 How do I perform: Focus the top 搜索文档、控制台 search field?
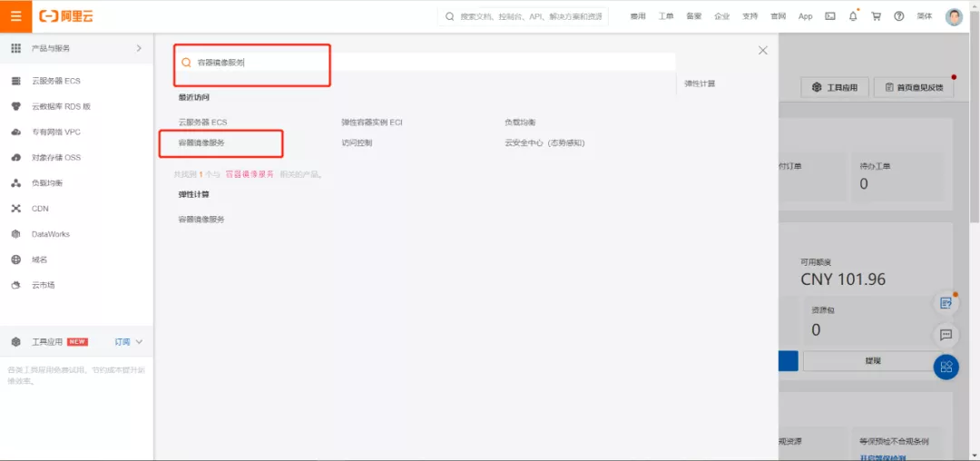pyautogui.click(x=523, y=16)
